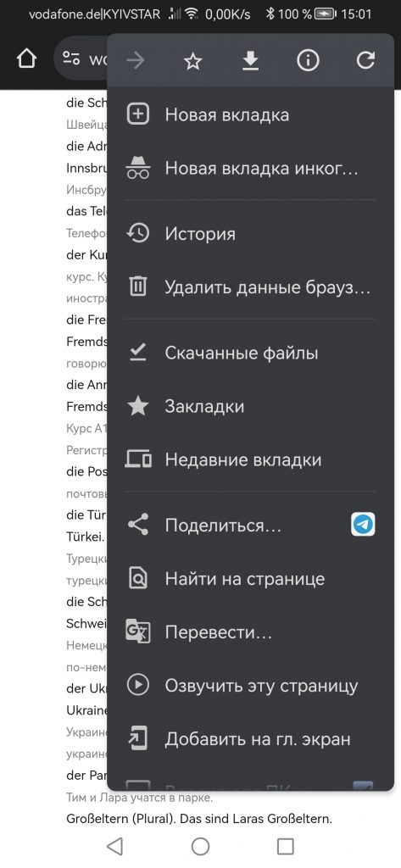This screenshot has width=401, height=868.
Task: Open Новая вкладка menu item
Action: click(250, 115)
